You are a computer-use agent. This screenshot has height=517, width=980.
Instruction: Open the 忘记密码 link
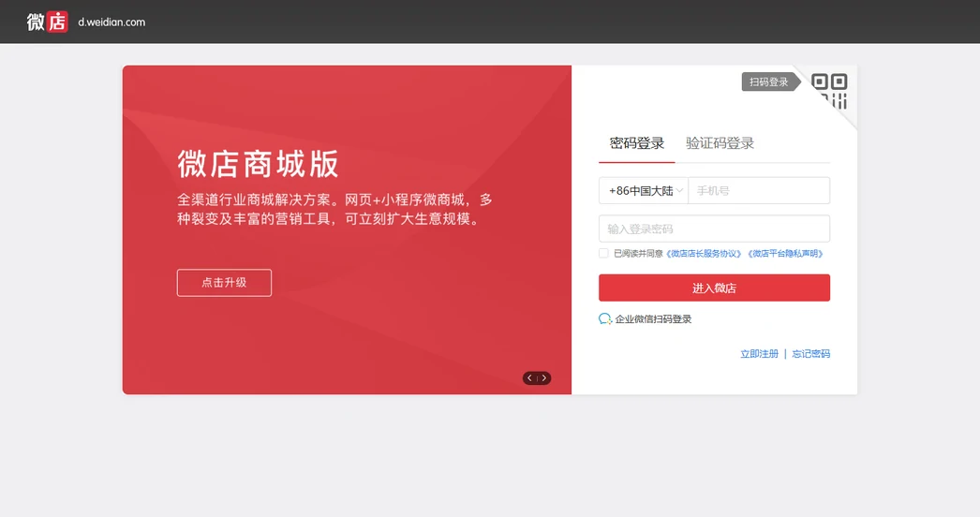pyautogui.click(x=811, y=354)
